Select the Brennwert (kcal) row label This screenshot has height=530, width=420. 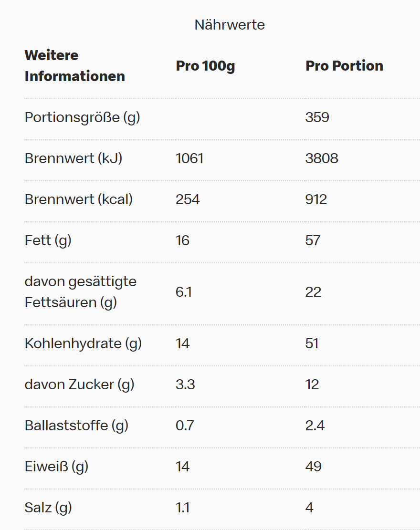click(x=79, y=199)
